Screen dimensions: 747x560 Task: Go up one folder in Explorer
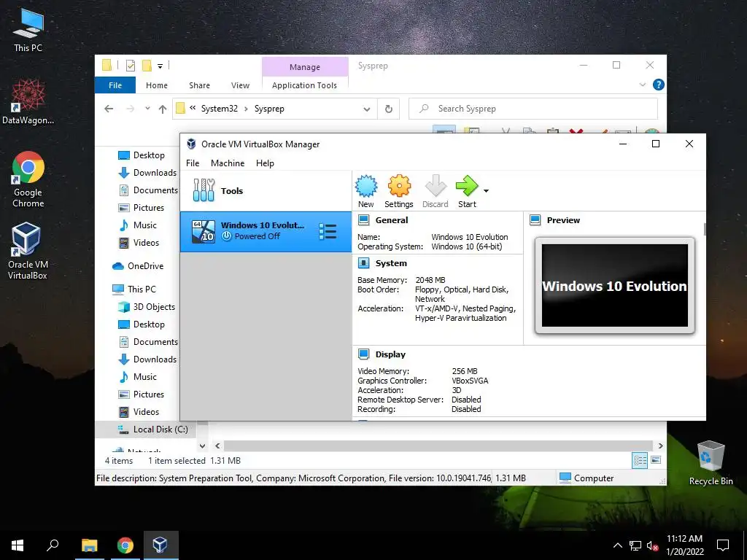click(163, 109)
